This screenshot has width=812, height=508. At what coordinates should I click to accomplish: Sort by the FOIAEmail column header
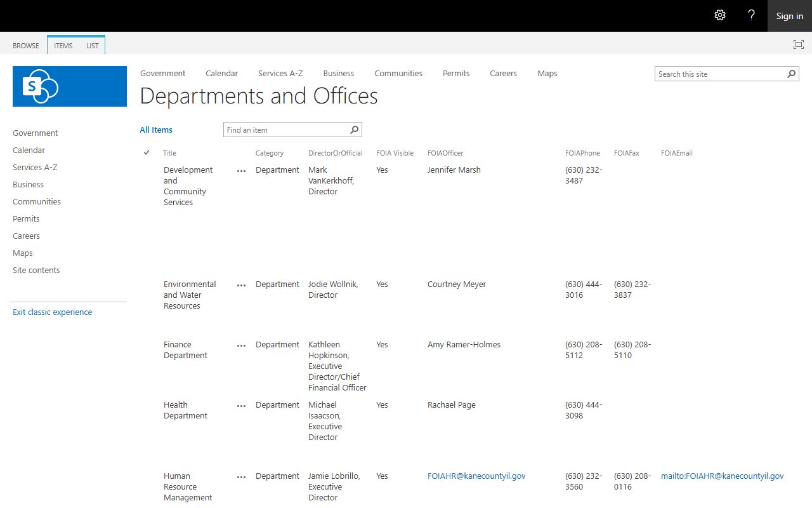677,153
